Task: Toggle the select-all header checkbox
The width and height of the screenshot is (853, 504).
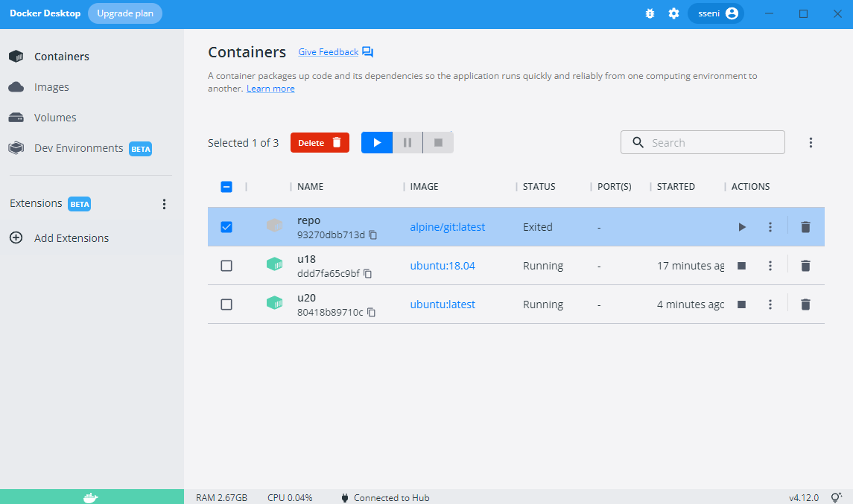Action: (x=226, y=187)
